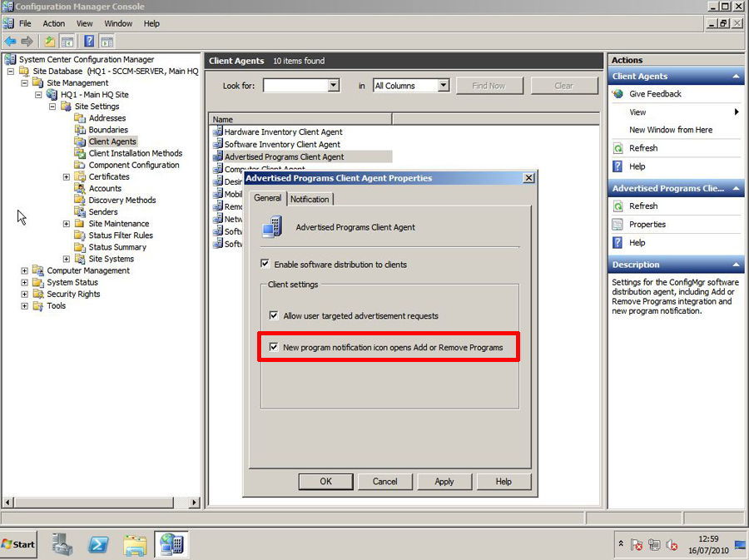Open Server Manager from the taskbar
This screenshot has height=560, width=749.
point(62,544)
